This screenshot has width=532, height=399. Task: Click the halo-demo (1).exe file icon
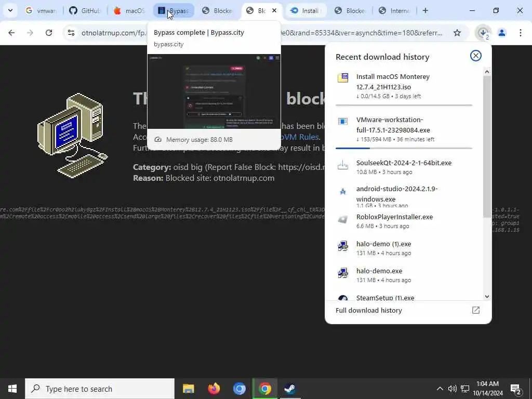coord(343,246)
